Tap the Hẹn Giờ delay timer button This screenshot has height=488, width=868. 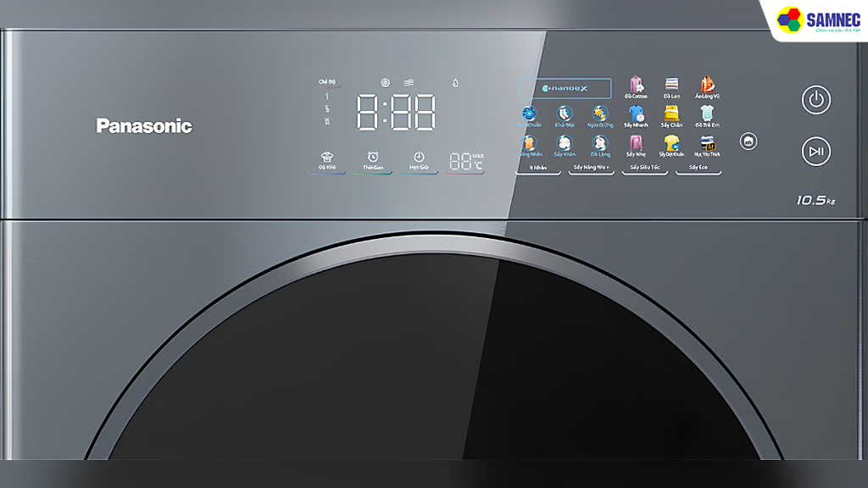[x=419, y=162]
